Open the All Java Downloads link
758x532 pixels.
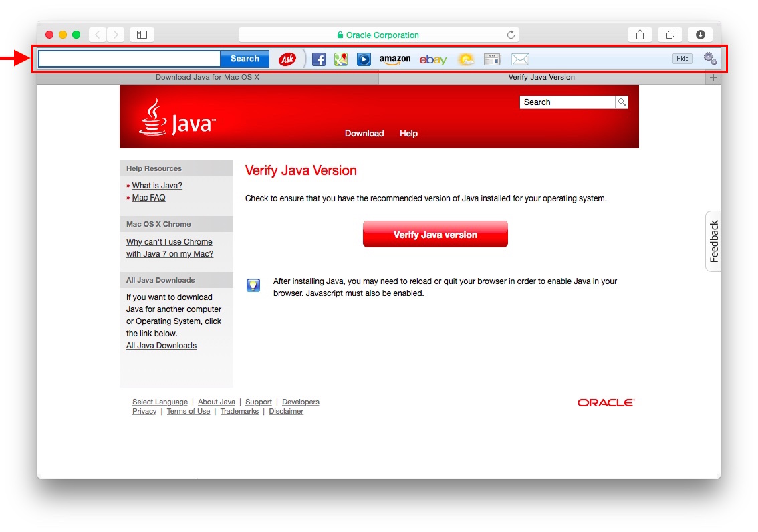coord(162,346)
